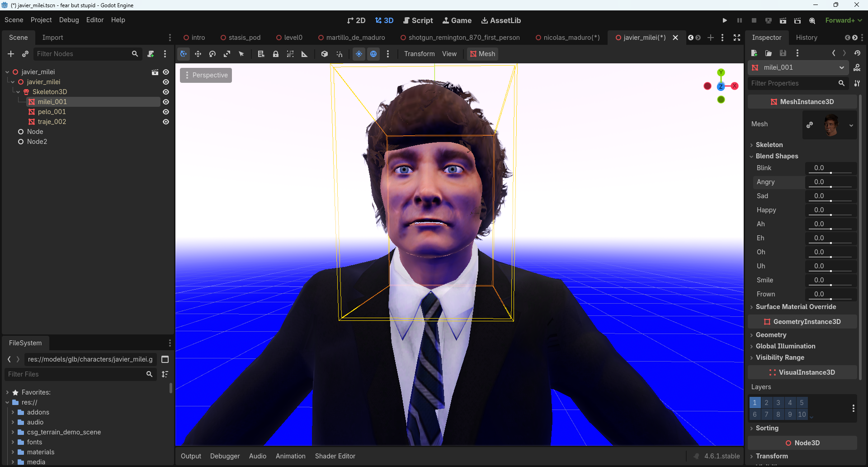This screenshot has width=868, height=467.
Task: Attach script to selected node icon
Action: point(151,54)
